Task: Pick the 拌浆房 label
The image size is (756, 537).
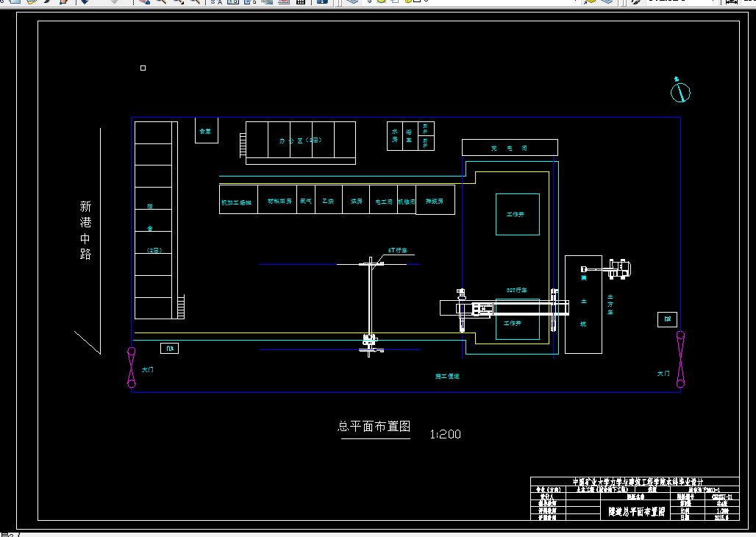Action: (435, 202)
